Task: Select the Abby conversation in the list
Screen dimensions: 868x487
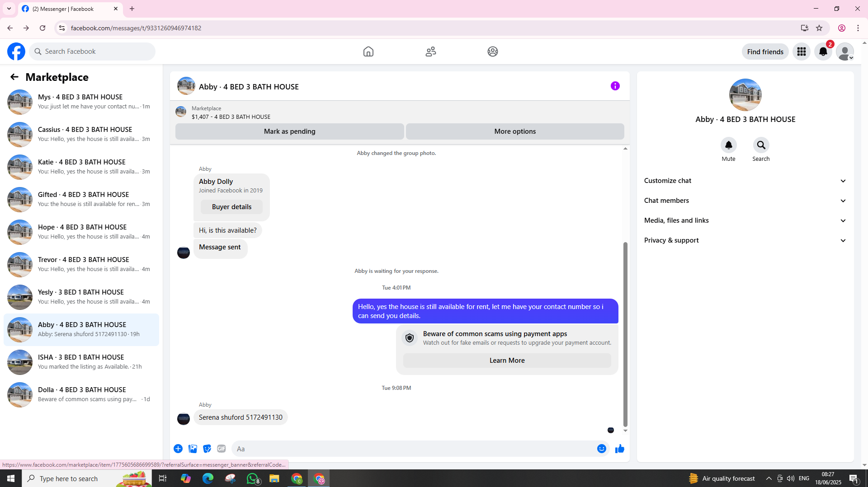Action: coord(81,329)
